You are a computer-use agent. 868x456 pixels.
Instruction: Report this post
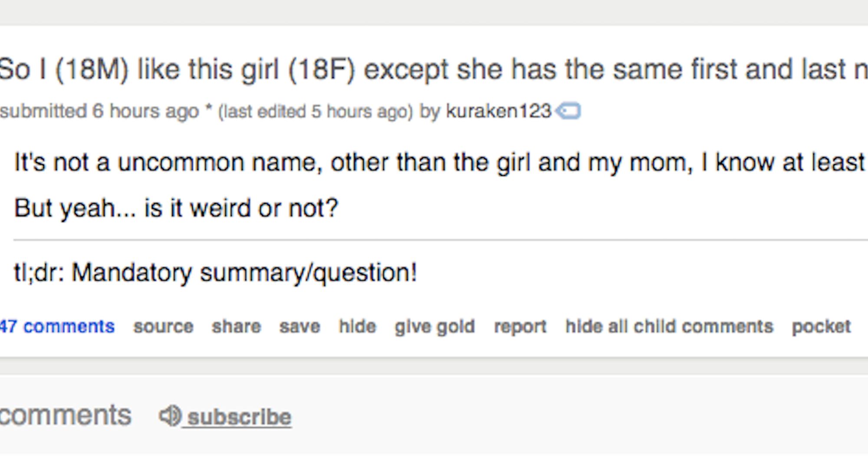click(x=520, y=327)
